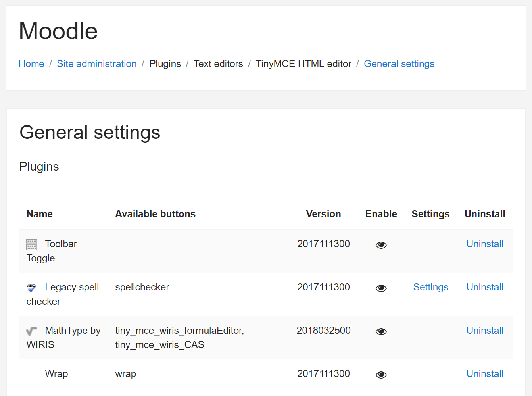Uninstall the Toolbar Toggle plugin
Viewport: 532px width, 396px height.
[485, 244]
